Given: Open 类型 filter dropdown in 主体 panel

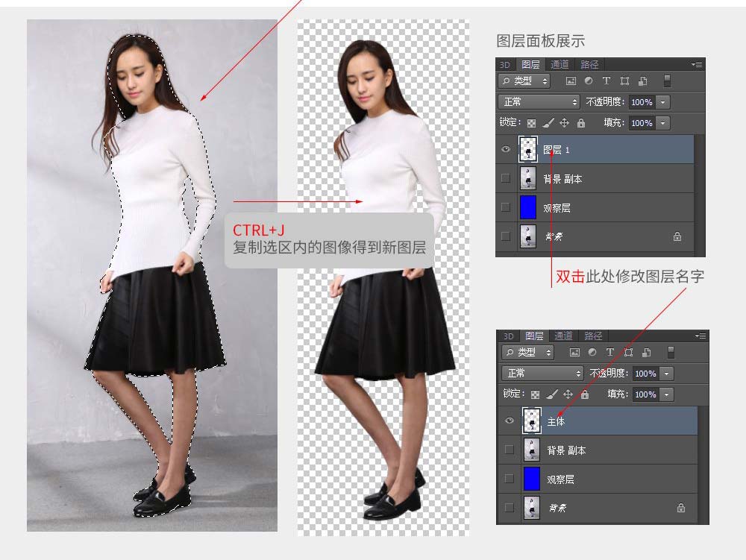Looking at the screenshot, I should point(528,352).
